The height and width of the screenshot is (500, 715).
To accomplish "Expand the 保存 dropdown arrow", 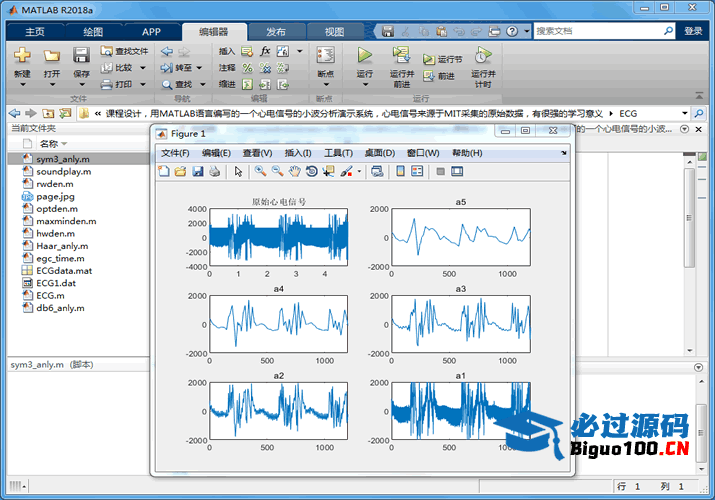I will pos(82,85).
